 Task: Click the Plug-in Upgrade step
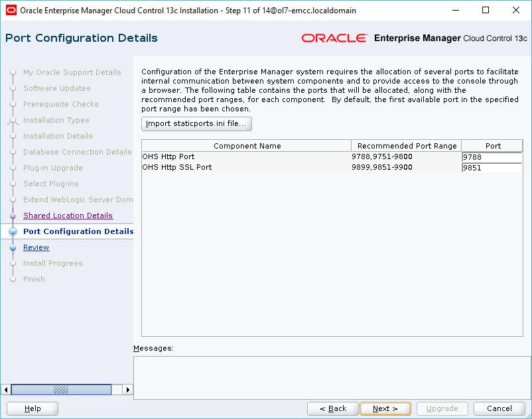(52, 168)
